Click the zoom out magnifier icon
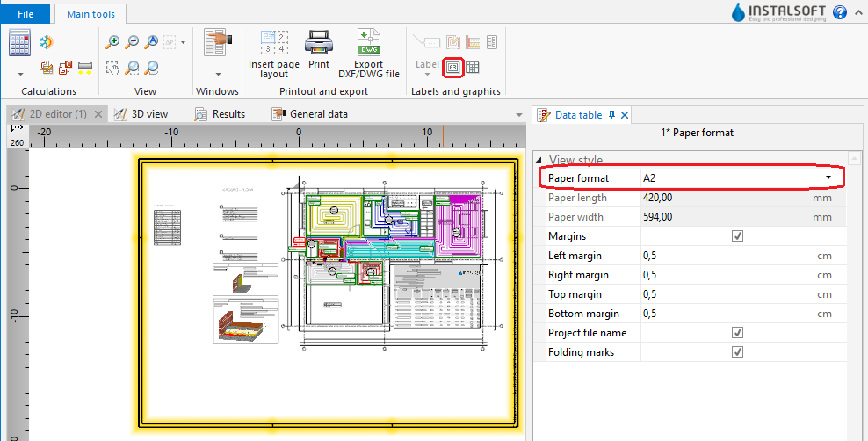Screen dimensions: 868x441 133,41
